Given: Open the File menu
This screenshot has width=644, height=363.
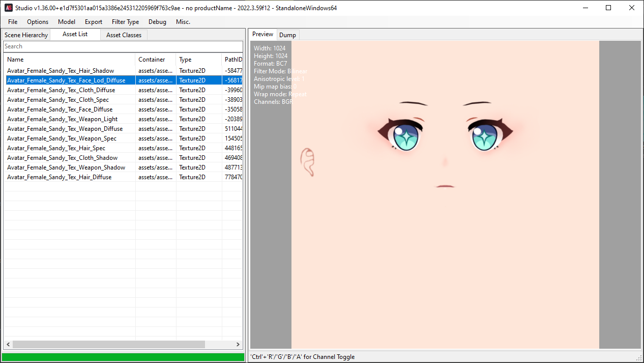Looking at the screenshot, I should point(13,22).
